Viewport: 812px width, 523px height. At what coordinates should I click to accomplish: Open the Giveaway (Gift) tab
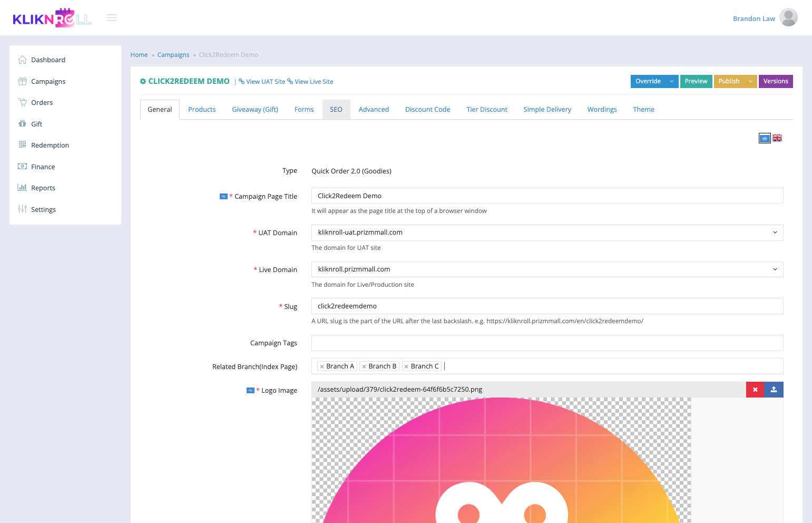point(255,110)
